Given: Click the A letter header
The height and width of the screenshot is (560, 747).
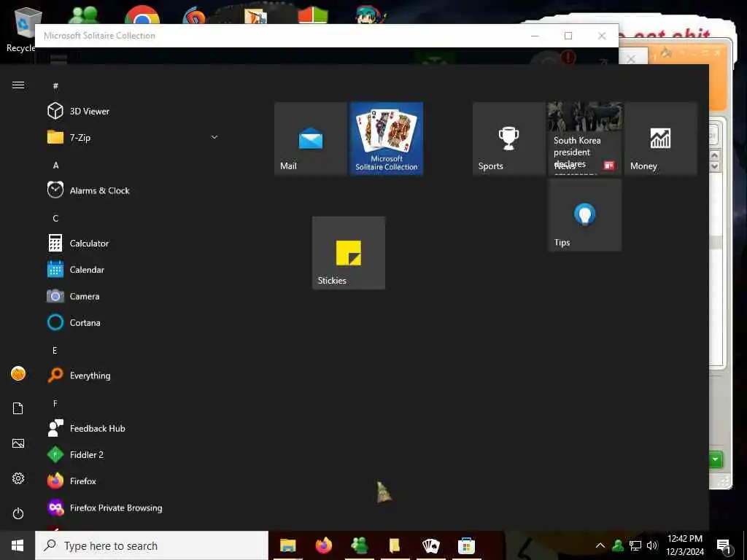Looking at the screenshot, I should point(55,166).
